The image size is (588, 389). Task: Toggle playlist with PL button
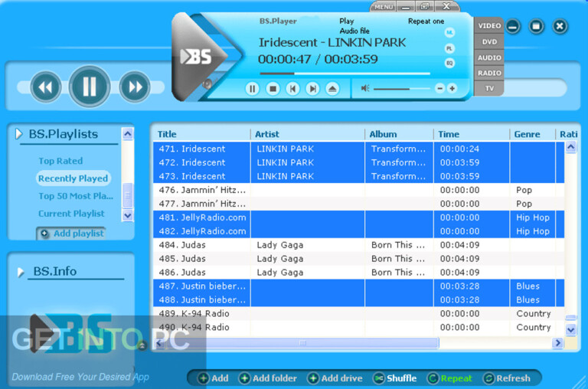click(449, 48)
